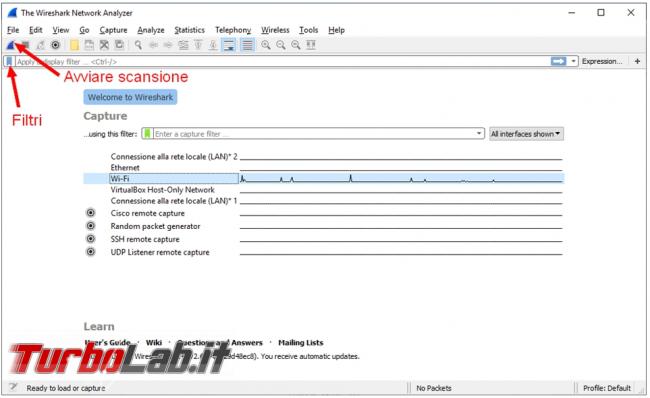650x398 pixels.
Task: Toggle packet colorization toolbar button
Action: (247, 44)
